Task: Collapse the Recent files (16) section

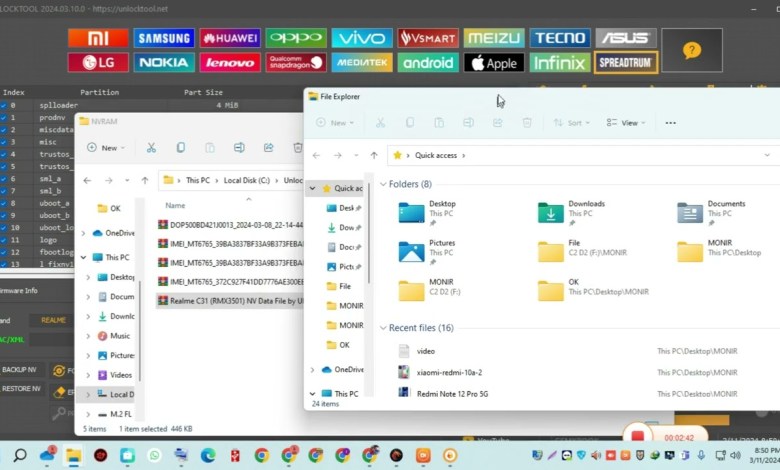Action: pyautogui.click(x=383, y=328)
